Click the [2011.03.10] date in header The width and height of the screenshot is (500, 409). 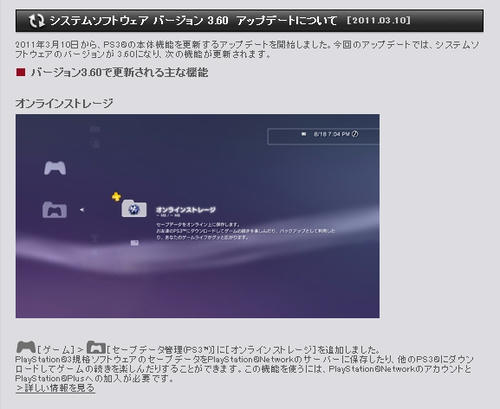(x=379, y=20)
